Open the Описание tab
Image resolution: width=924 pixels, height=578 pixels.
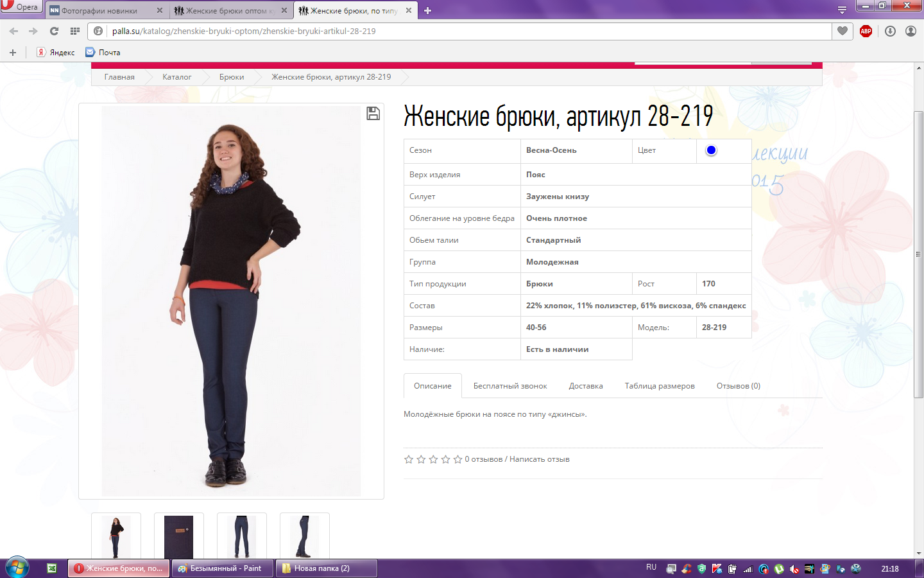pos(432,386)
